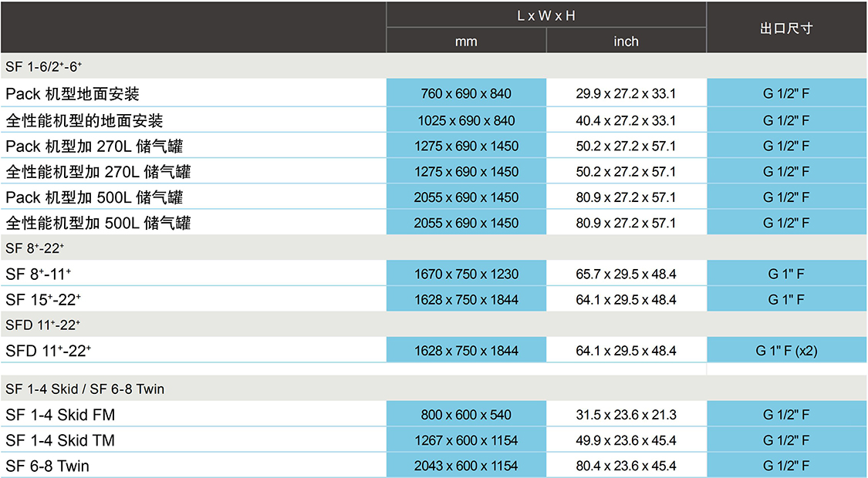Click the "全性能机型的地面安装" row label
Viewport: 868px width, 478px height.
point(84,120)
